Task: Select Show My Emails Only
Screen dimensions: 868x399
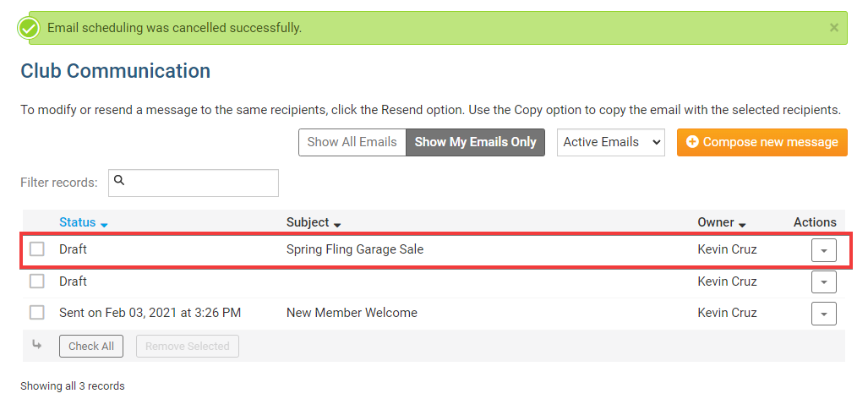Action: [x=475, y=142]
